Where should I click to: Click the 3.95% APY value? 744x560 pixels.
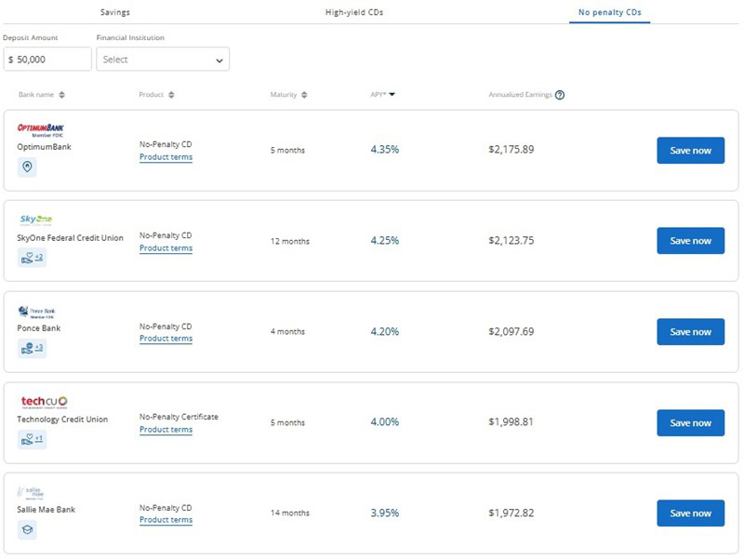coord(385,513)
